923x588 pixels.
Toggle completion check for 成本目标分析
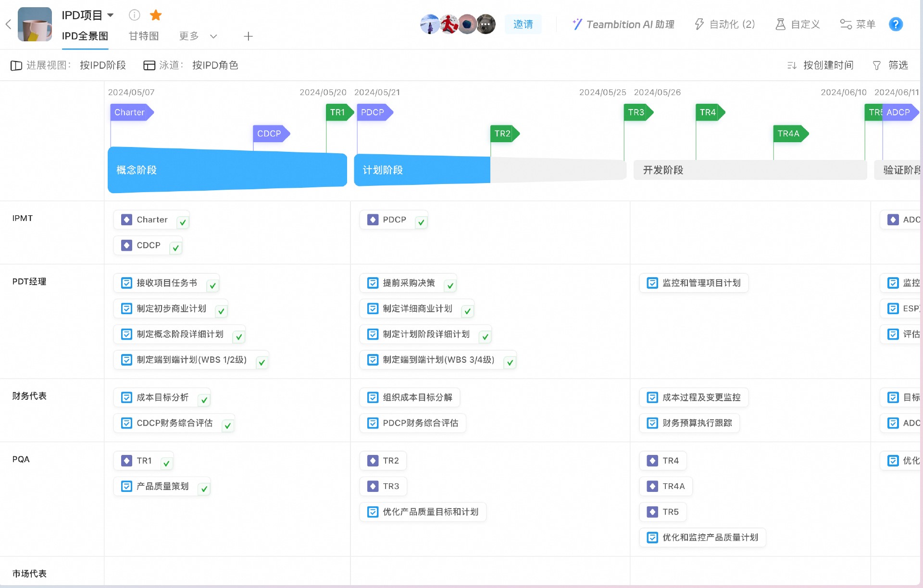click(x=204, y=400)
